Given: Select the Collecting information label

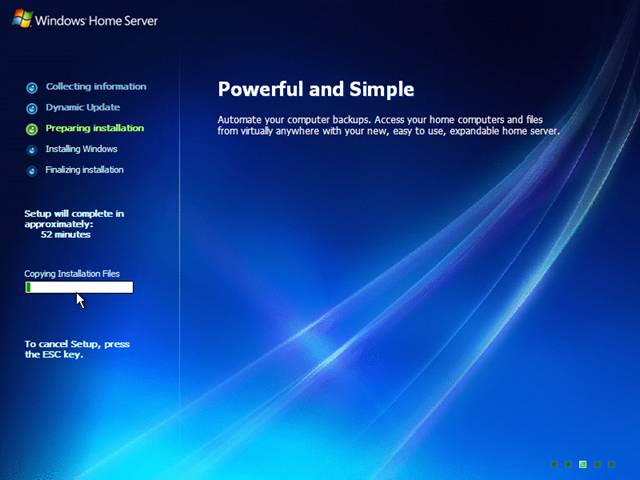Looking at the screenshot, I should 96,87.
